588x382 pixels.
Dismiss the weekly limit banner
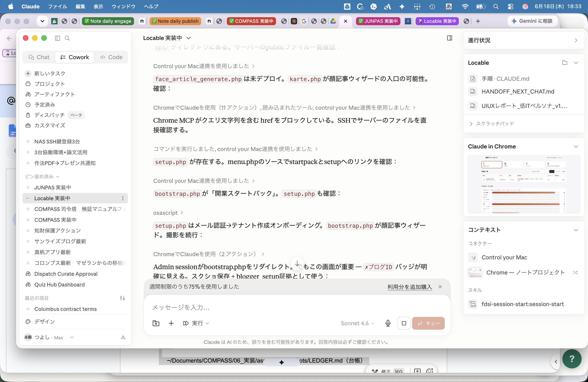440,287
